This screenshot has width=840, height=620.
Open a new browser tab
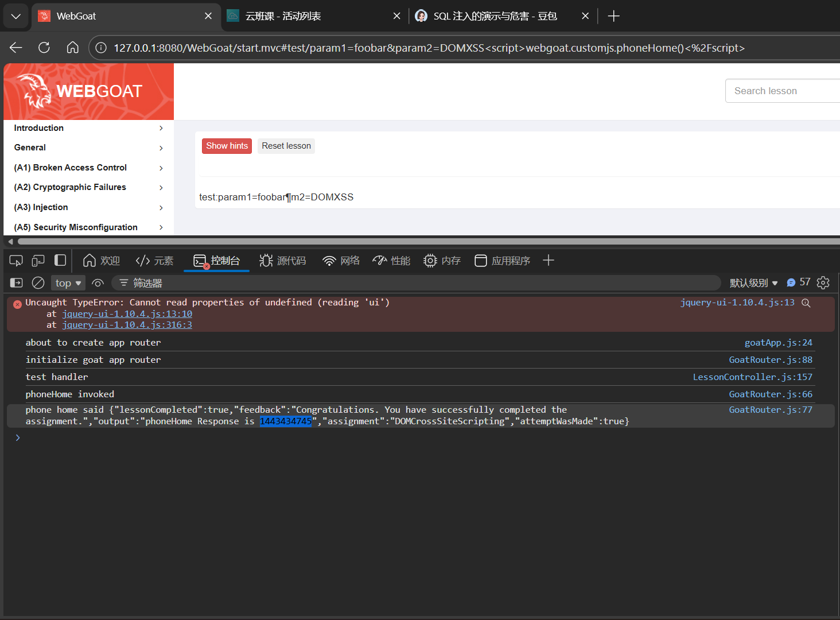613,16
